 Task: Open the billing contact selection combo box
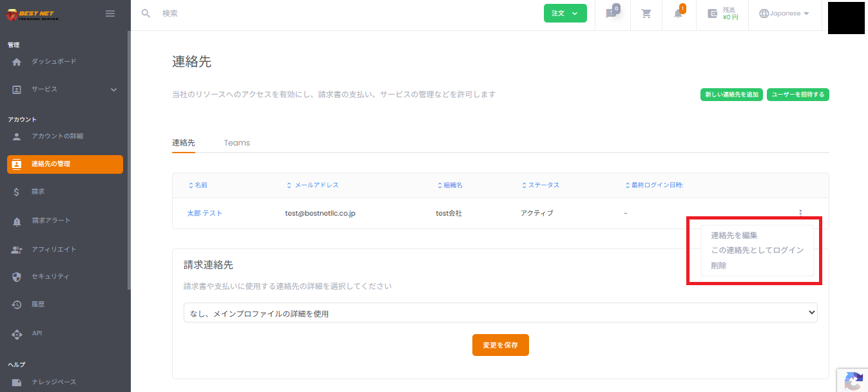coord(500,312)
